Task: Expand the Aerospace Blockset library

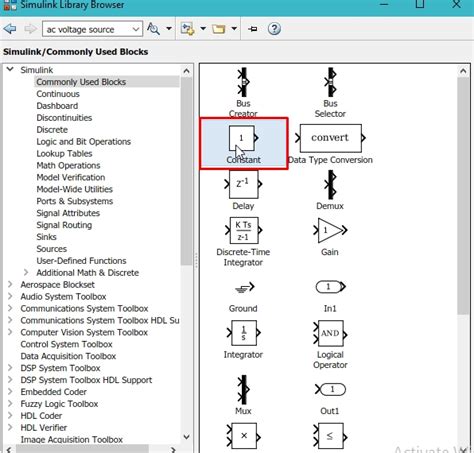Action: coord(10,284)
